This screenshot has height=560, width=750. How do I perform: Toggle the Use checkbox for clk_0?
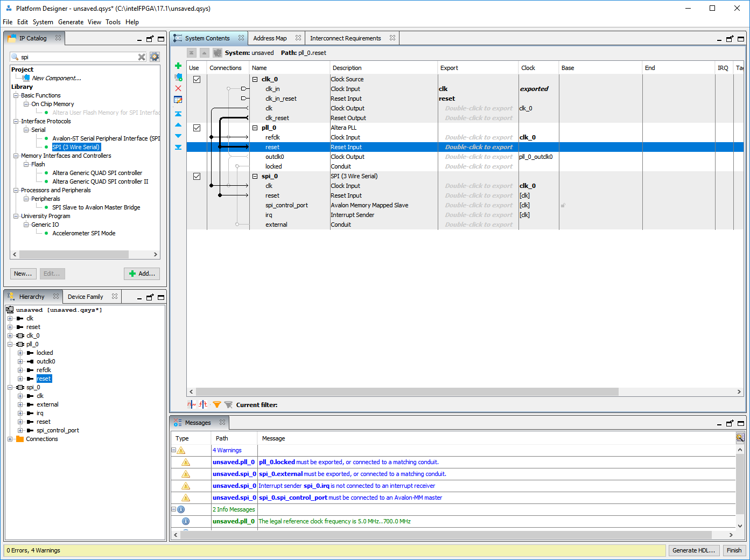197,79
